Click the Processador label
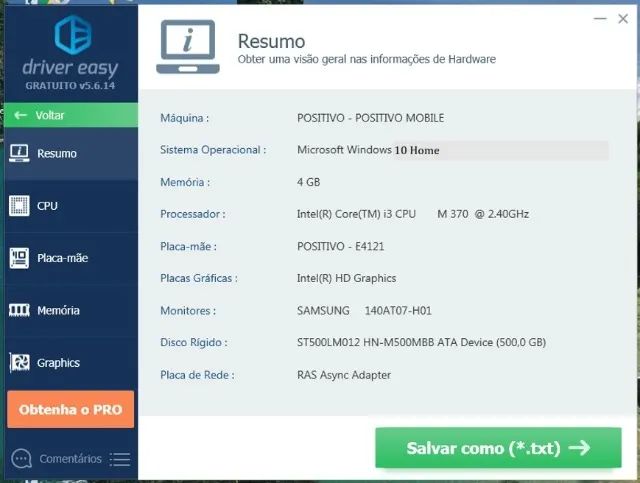Viewport: 640px width, 483px height. (x=193, y=214)
